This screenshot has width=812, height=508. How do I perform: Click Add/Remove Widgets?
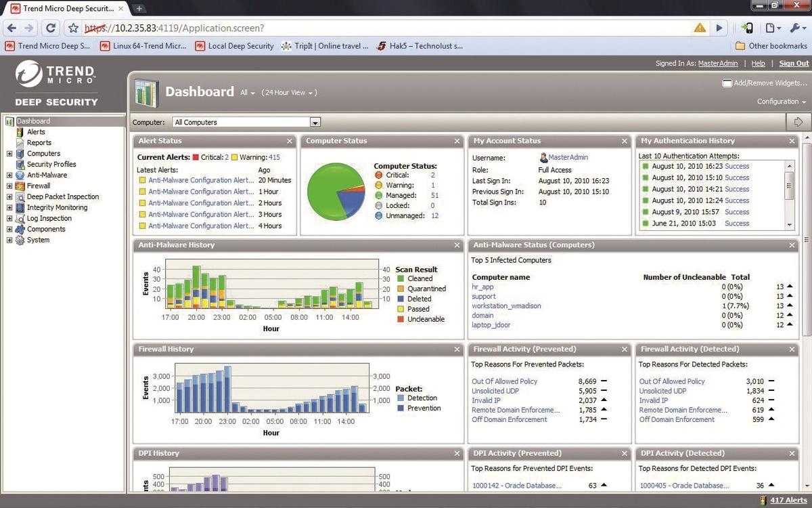tap(765, 83)
